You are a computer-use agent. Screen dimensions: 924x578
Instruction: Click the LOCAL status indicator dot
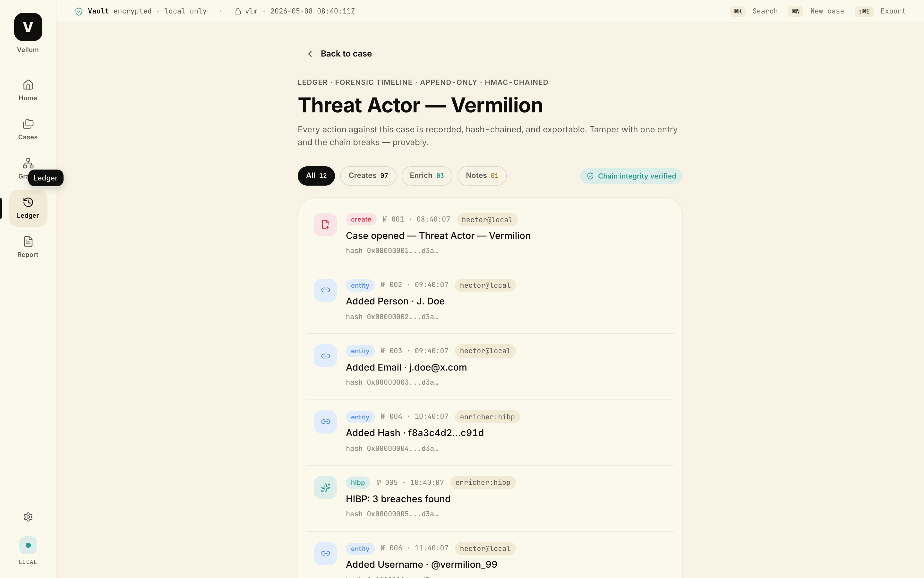point(28,545)
